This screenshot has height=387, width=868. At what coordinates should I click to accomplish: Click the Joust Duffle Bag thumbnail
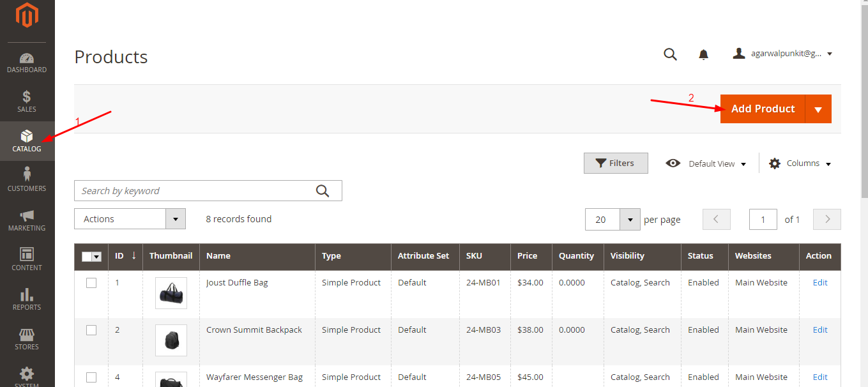coord(171,293)
